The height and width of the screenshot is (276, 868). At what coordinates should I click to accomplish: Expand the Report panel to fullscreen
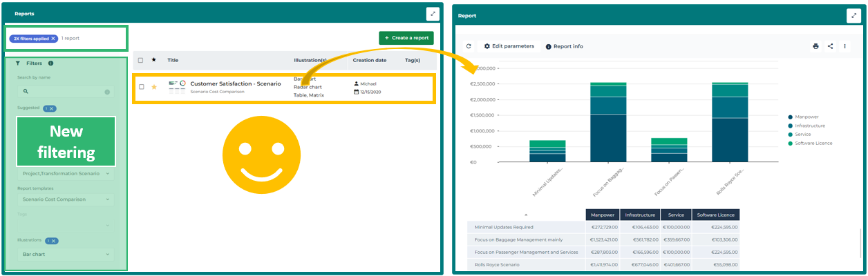tap(853, 15)
